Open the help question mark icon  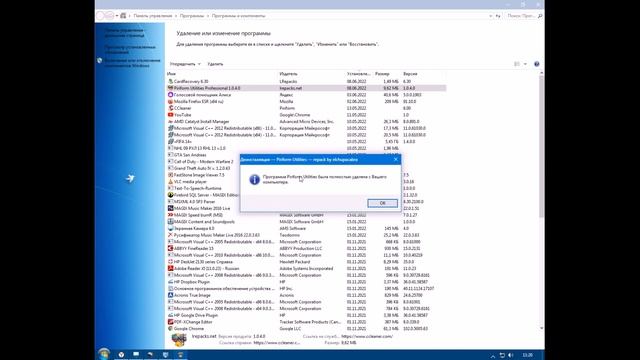(x=536, y=64)
